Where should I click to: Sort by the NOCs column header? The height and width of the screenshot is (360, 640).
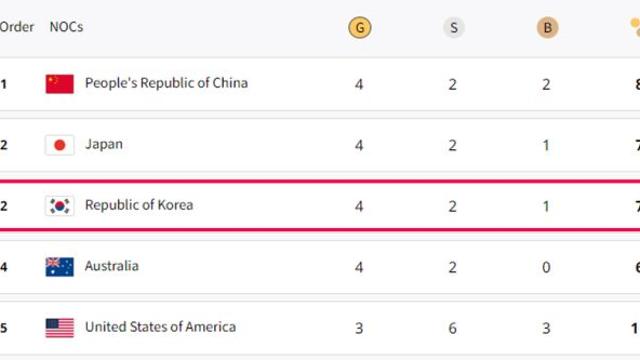coord(66,27)
